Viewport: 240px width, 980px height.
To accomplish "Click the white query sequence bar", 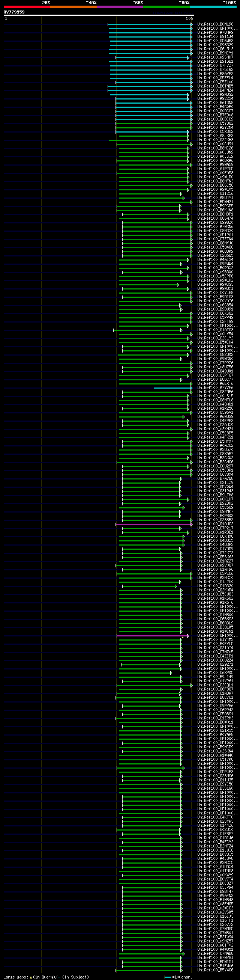I will [99, 16].
